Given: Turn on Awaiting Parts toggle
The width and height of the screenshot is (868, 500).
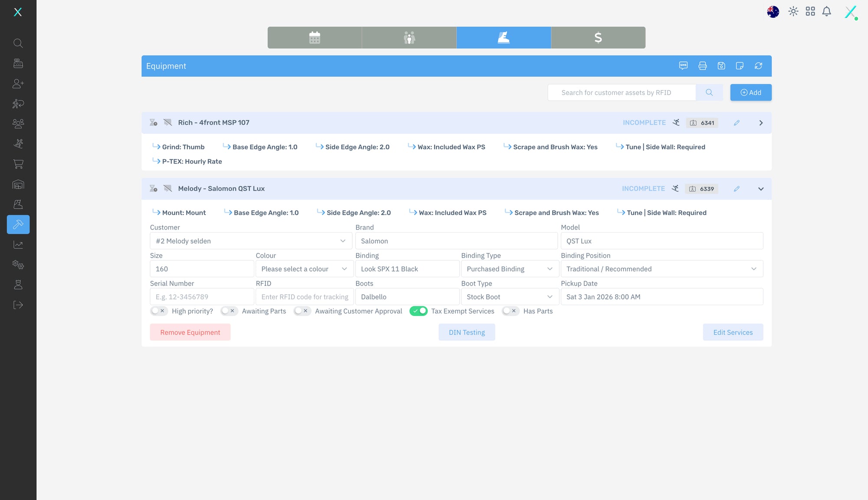Looking at the screenshot, I should click(x=228, y=311).
